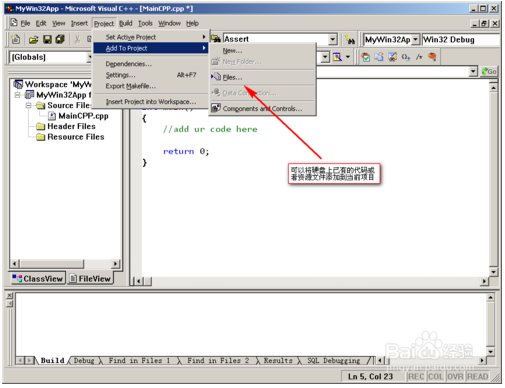
Task: Open the Edit menu
Action: coord(41,23)
